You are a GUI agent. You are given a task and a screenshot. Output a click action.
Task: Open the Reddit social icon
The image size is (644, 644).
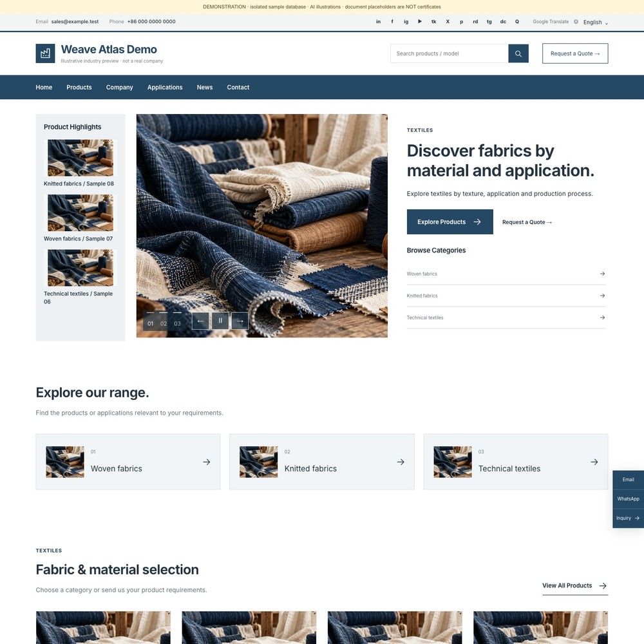coord(475,22)
